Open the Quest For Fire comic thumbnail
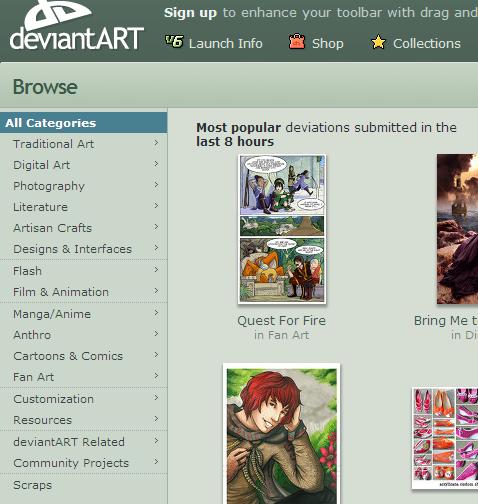This screenshot has width=478, height=504. click(282, 229)
